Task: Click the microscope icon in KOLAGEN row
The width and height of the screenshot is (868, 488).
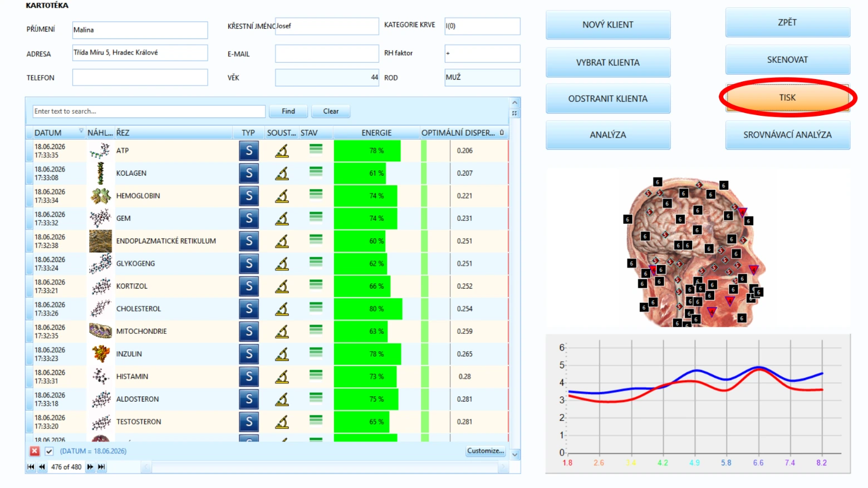Action: 282,173
